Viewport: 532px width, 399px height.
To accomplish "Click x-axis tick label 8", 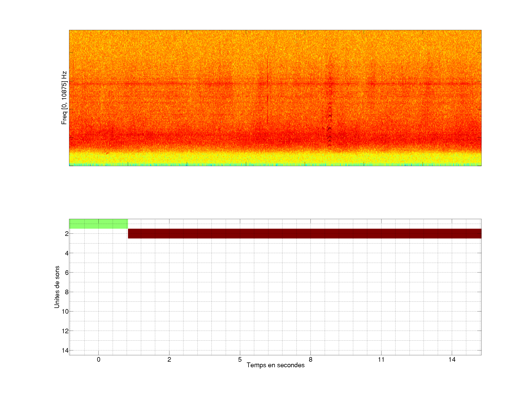I will pos(311,359).
